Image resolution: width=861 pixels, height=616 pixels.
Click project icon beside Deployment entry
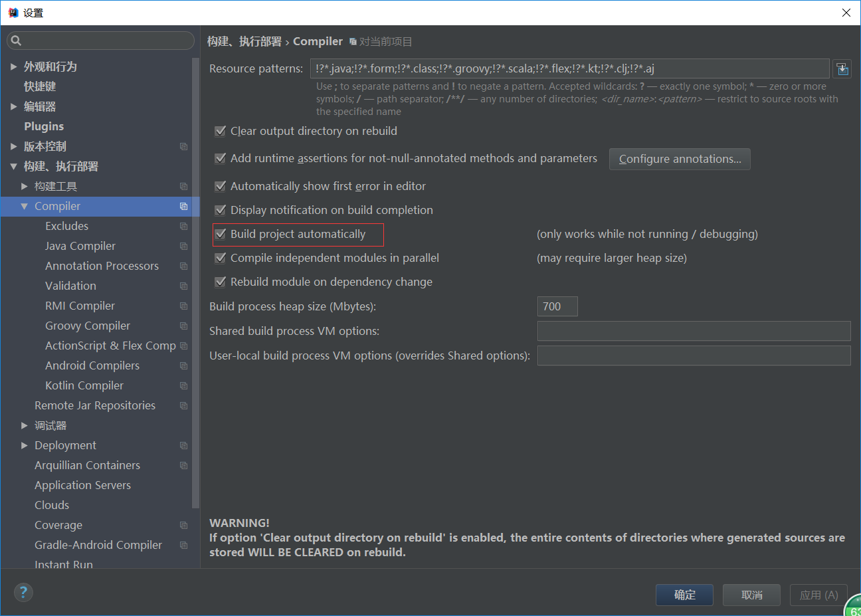[183, 445]
